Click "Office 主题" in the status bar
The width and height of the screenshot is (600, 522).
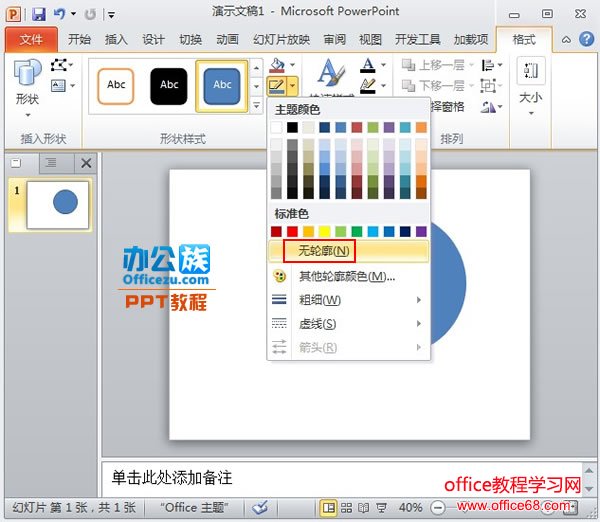195,508
